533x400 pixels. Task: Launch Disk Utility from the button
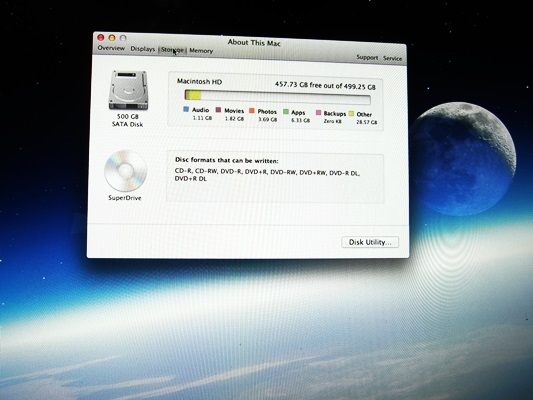(370, 242)
